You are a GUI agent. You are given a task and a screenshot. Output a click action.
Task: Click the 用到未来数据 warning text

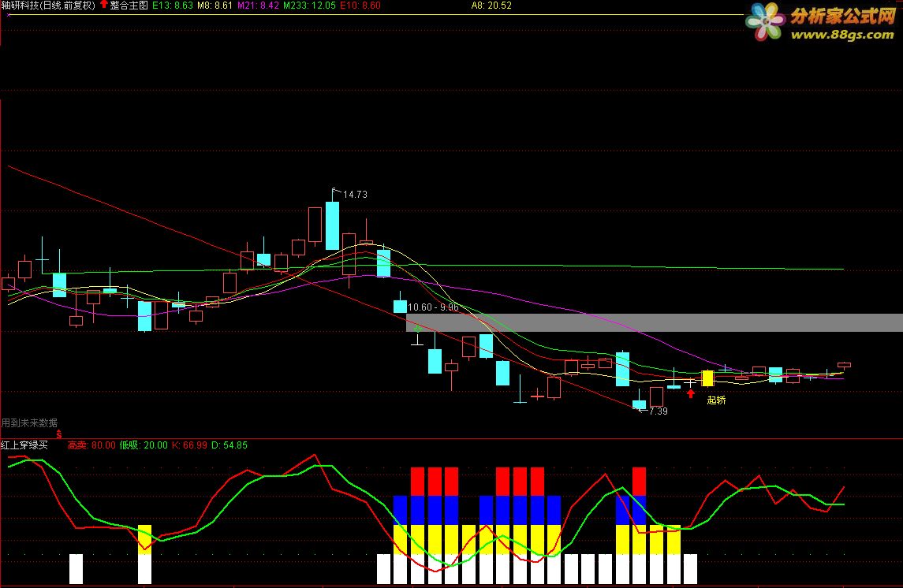(x=29, y=423)
